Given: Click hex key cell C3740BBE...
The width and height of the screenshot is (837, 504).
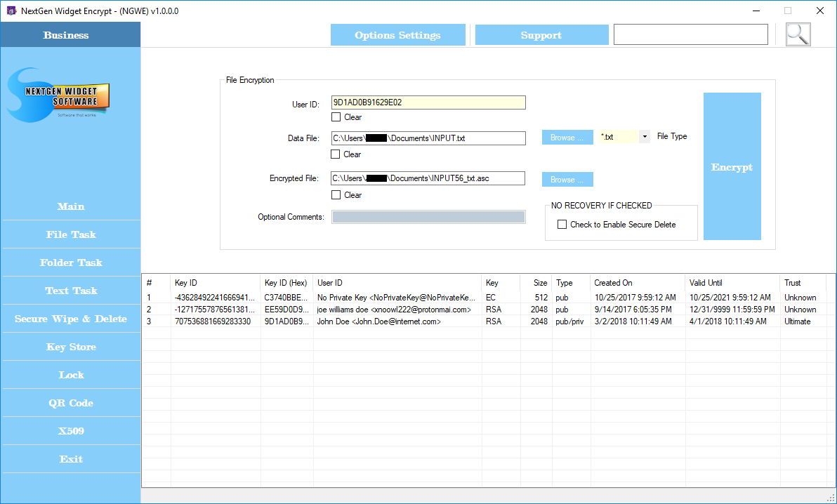Looking at the screenshot, I should click(286, 298).
